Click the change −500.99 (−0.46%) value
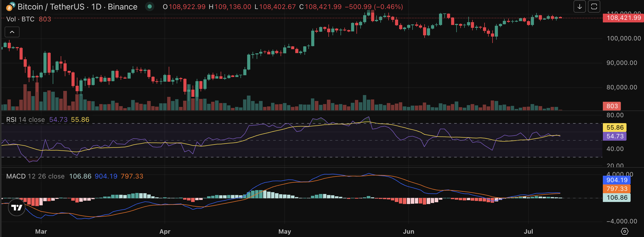 point(374,7)
